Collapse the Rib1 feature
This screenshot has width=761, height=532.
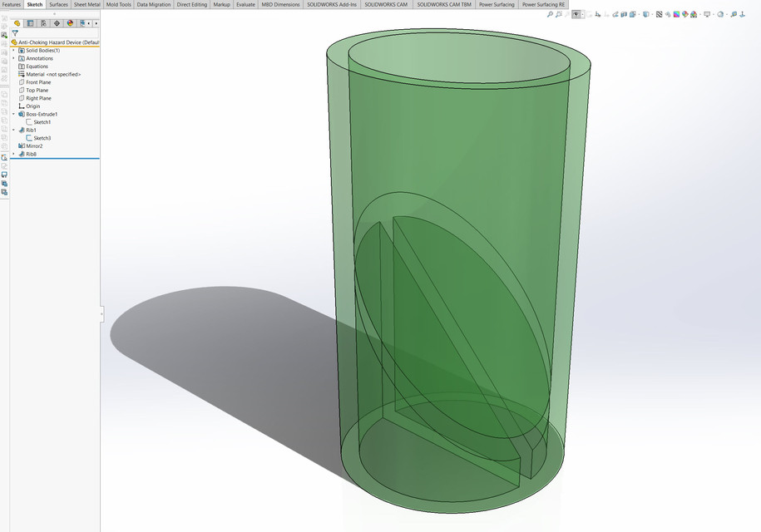coord(12,130)
